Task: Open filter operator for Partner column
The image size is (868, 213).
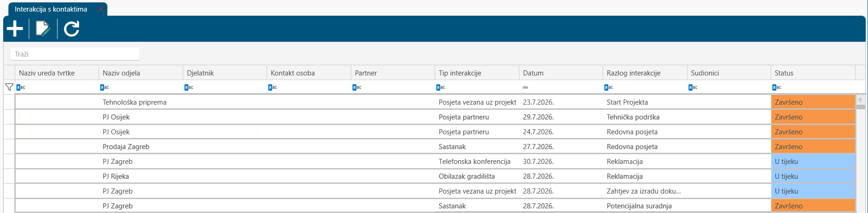Action: point(357,87)
